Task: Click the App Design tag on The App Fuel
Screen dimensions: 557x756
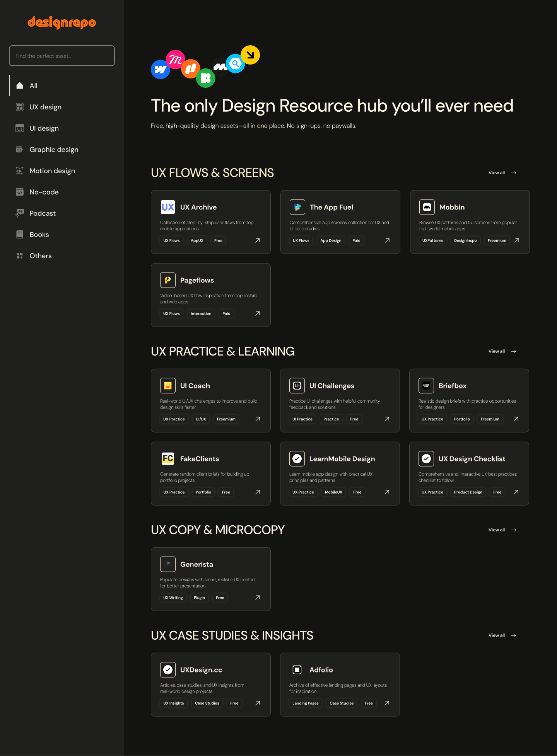Action: (x=331, y=240)
